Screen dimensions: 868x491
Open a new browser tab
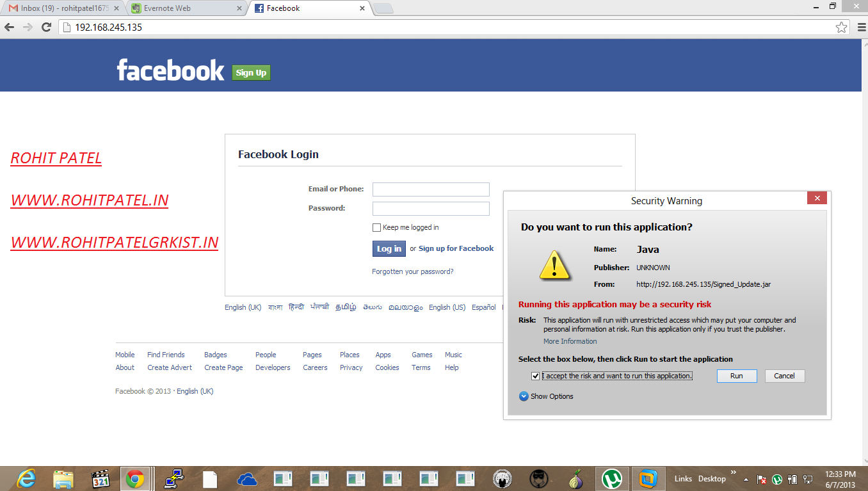click(383, 8)
